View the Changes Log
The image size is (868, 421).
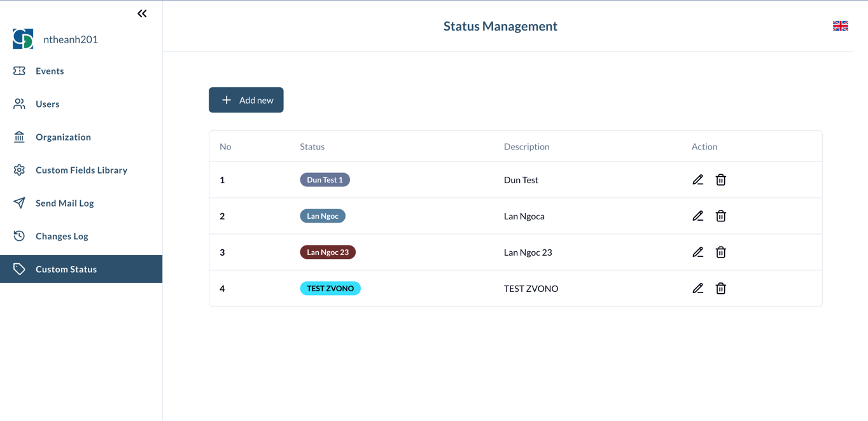(62, 237)
